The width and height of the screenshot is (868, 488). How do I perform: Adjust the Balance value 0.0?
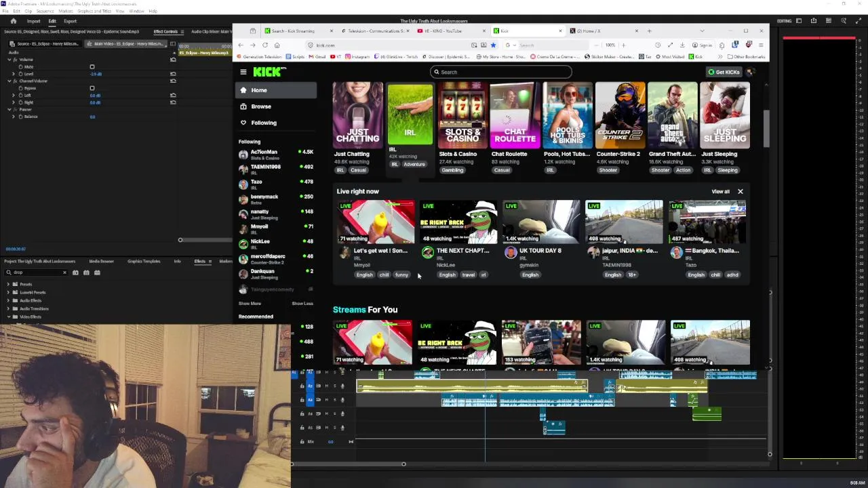(x=92, y=117)
